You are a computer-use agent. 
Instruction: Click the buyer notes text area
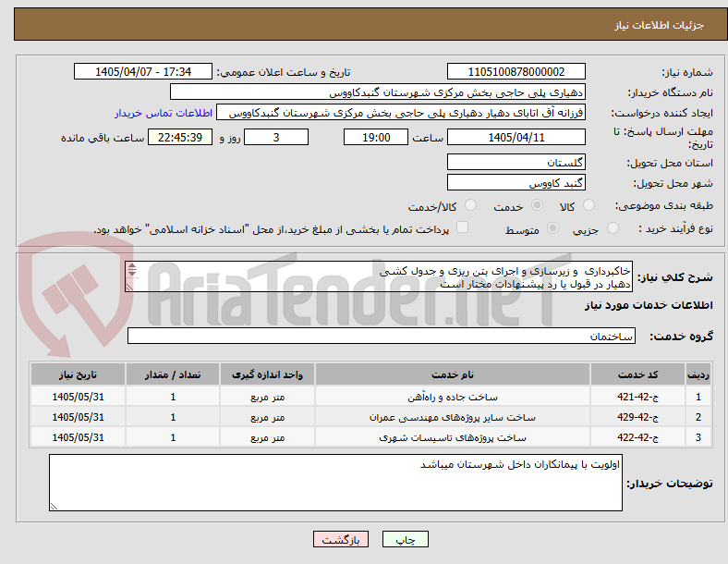pos(335,483)
